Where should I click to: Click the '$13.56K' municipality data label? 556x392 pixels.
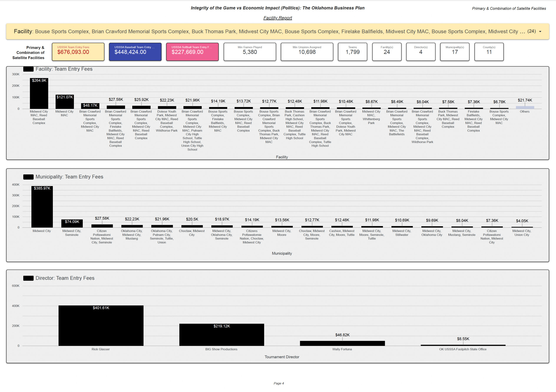(282, 220)
